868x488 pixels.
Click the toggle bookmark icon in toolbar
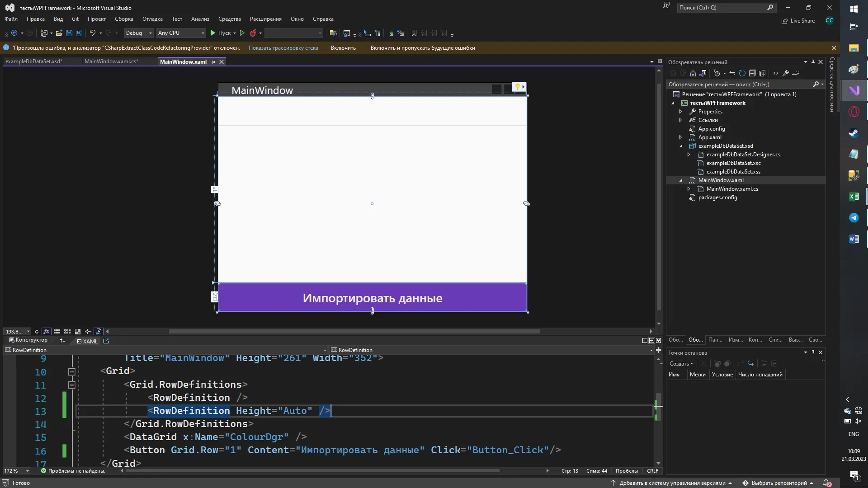414,33
